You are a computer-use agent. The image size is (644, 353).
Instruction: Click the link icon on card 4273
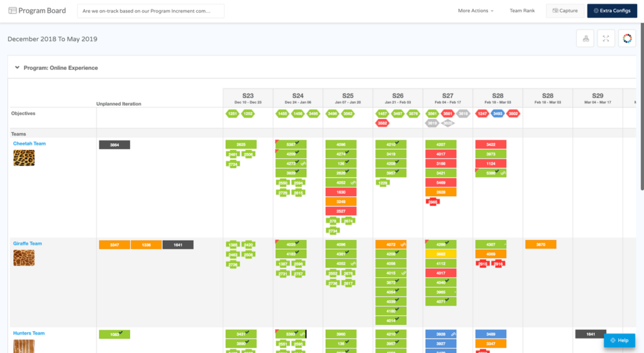[303, 164]
